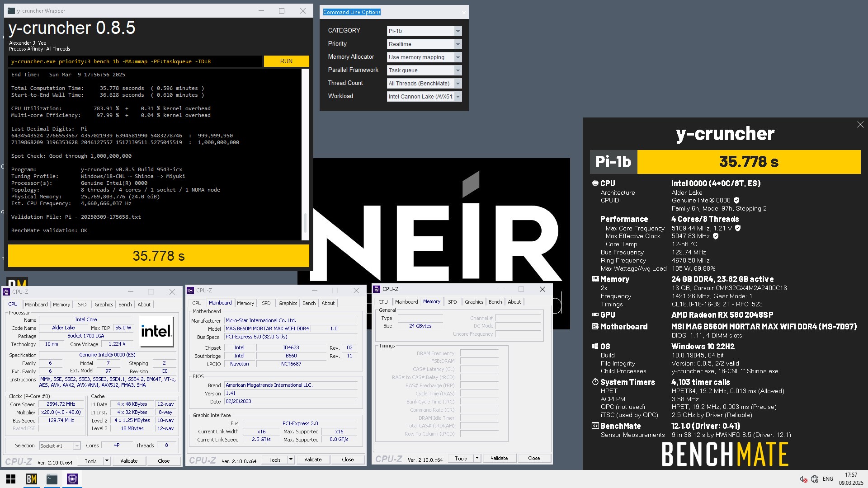Open the console window taskbar icon

[x=52, y=479]
